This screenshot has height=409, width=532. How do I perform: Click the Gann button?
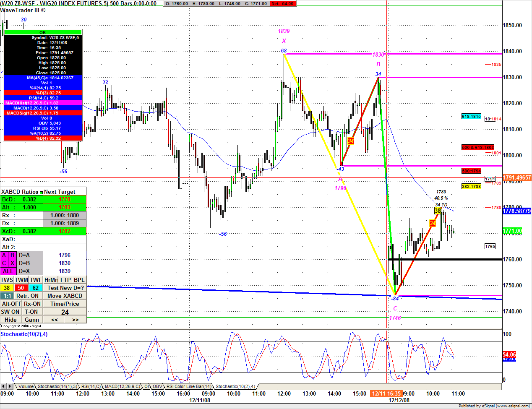tap(32, 320)
